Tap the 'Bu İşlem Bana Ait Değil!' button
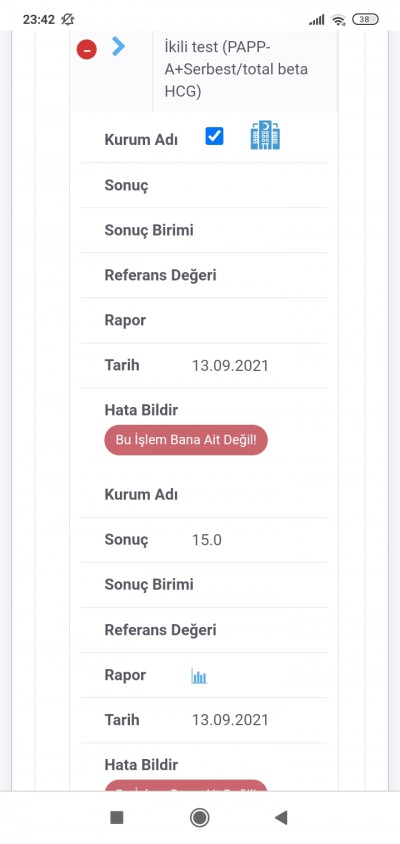400x844 pixels. coord(186,440)
